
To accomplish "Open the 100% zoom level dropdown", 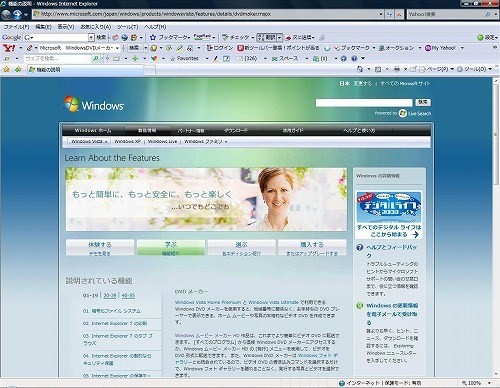I will pos(489,383).
